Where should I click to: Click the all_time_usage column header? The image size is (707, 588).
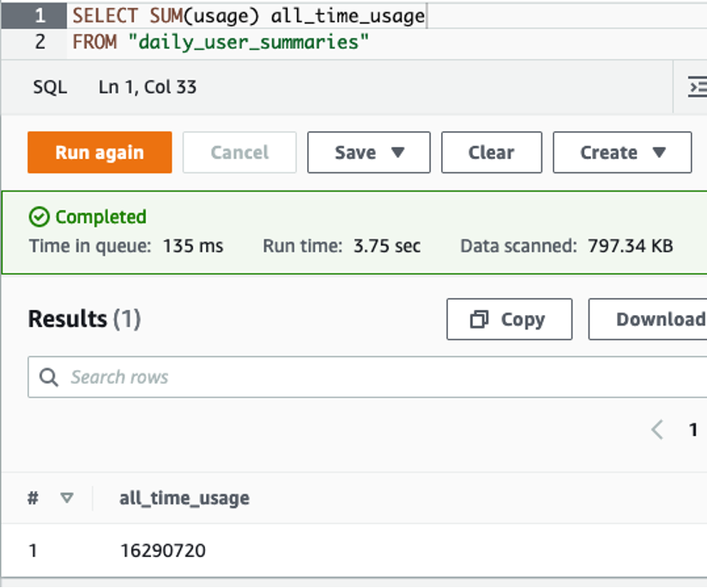[184, 498]
